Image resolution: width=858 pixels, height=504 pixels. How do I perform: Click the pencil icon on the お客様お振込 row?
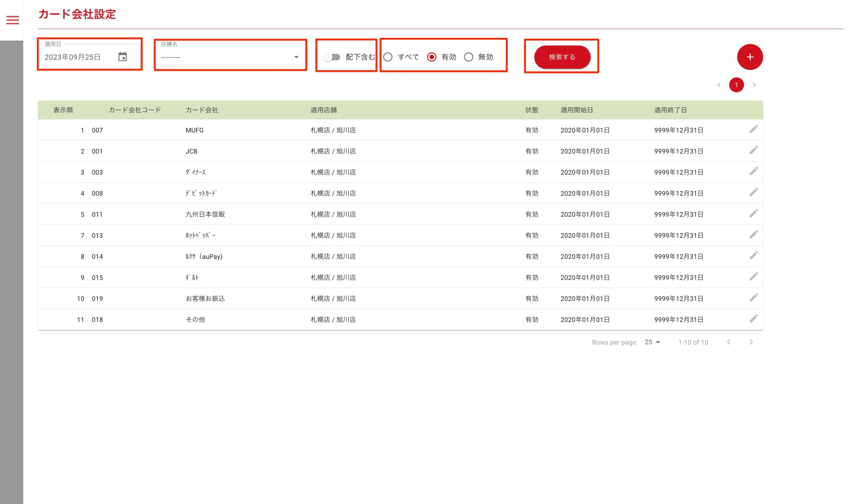(x=753, y=298)
